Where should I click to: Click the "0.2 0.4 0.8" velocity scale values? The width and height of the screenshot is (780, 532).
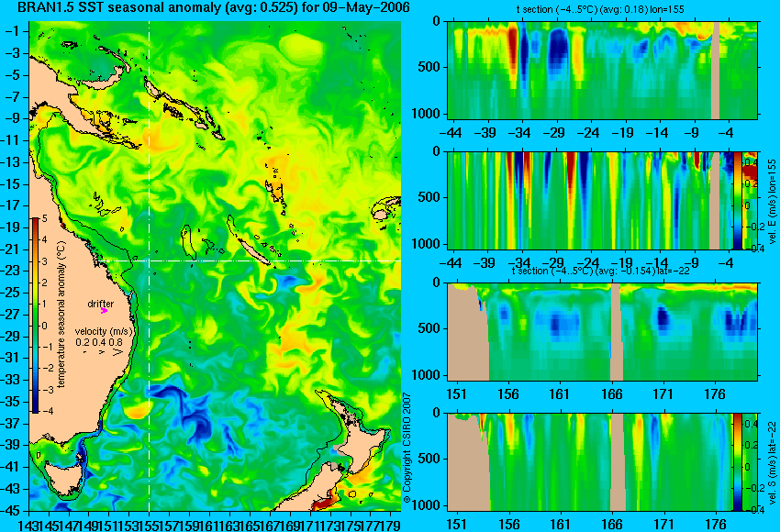point(98,342)
